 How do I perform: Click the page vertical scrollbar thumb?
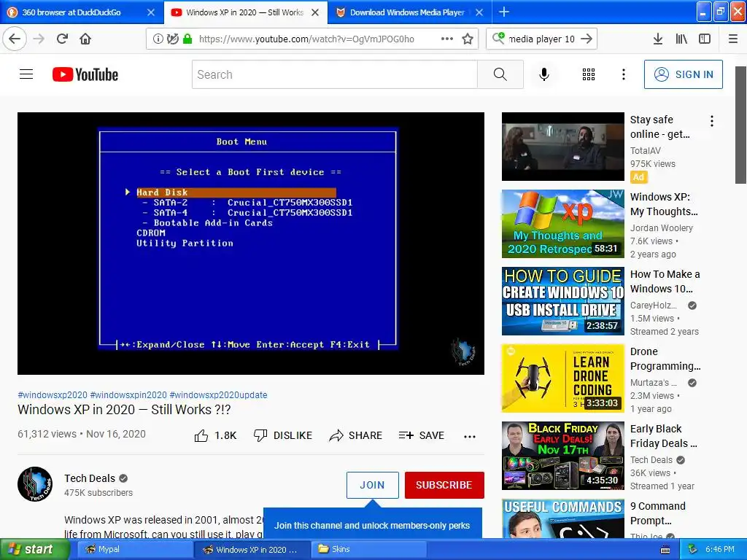(x=740, y=125)
